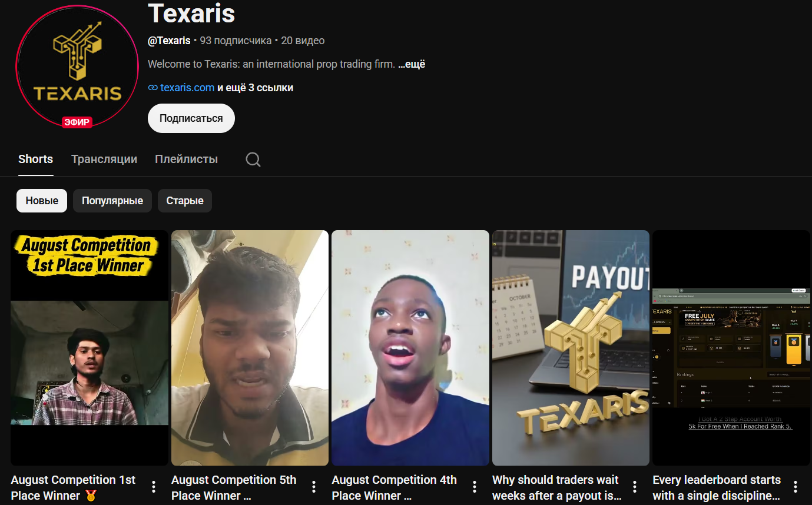Click the link chain icon beside texaris.com
Screen dimensions: 812x505
tap(153, 88)
